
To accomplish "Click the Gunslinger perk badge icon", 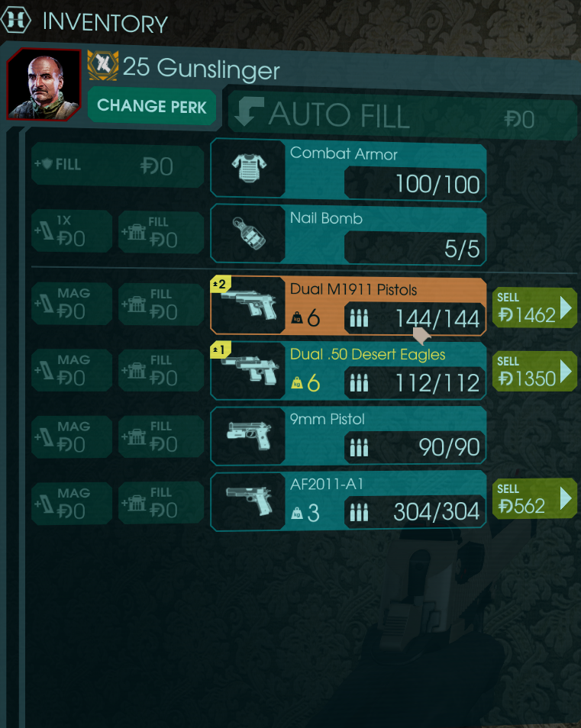I will [x=102, y=66].
